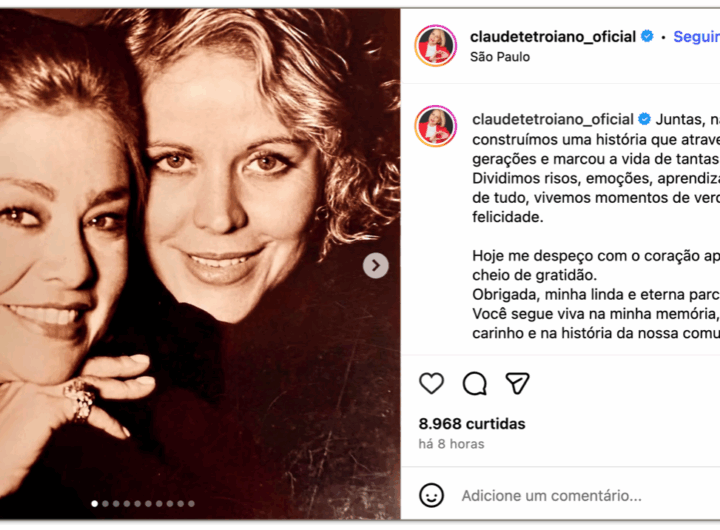
Task: Open the São Paulo location link
Action: click(500, 56)
